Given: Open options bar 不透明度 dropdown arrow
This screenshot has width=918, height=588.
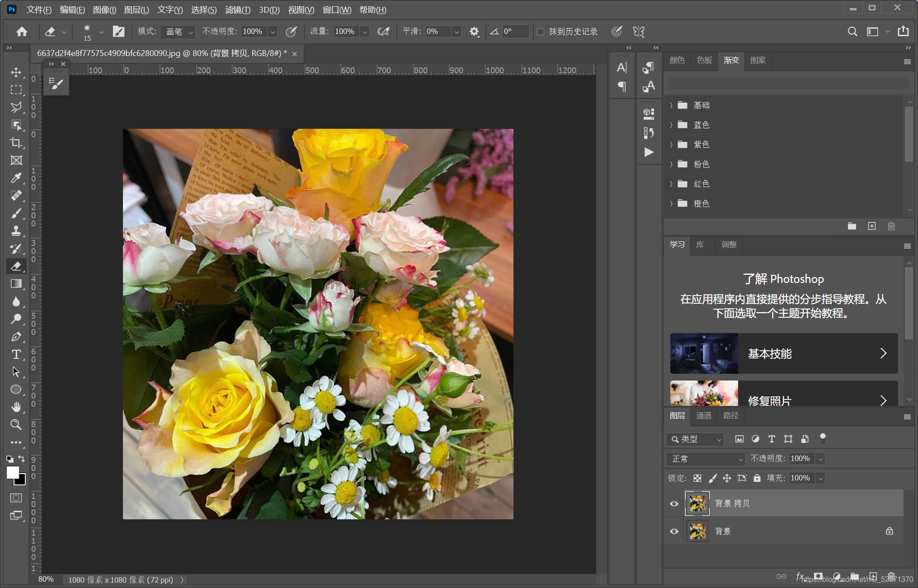Looking at the screenshot, I should tap(273, 32).
